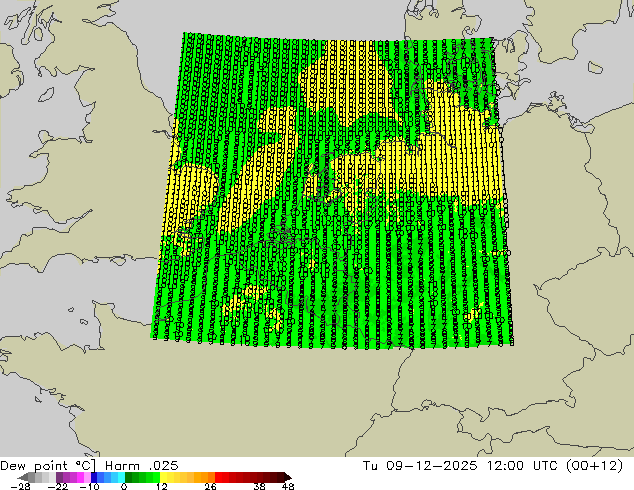Click the '(00+12)' forecast offset text
Image resolution: width=634 pixels, height=490 pixels.
595,466
